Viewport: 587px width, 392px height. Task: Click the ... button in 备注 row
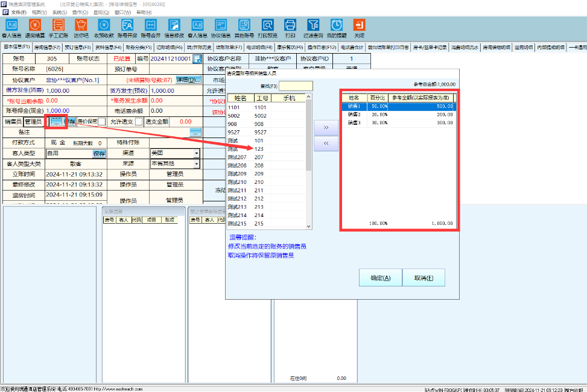click(x=195, y=132)
